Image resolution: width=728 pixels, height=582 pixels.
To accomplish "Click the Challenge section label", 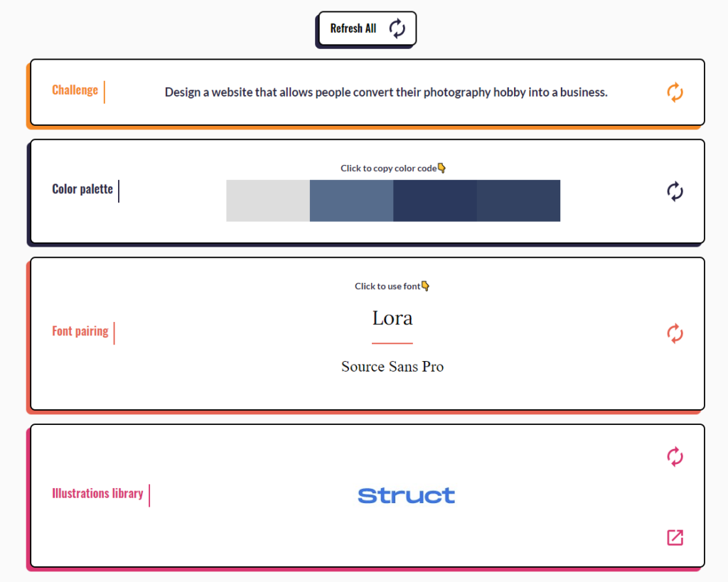I will click(x=75, y=90).
